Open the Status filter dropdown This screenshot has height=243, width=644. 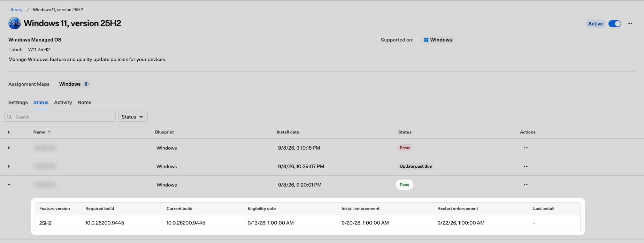pos(133,117)
